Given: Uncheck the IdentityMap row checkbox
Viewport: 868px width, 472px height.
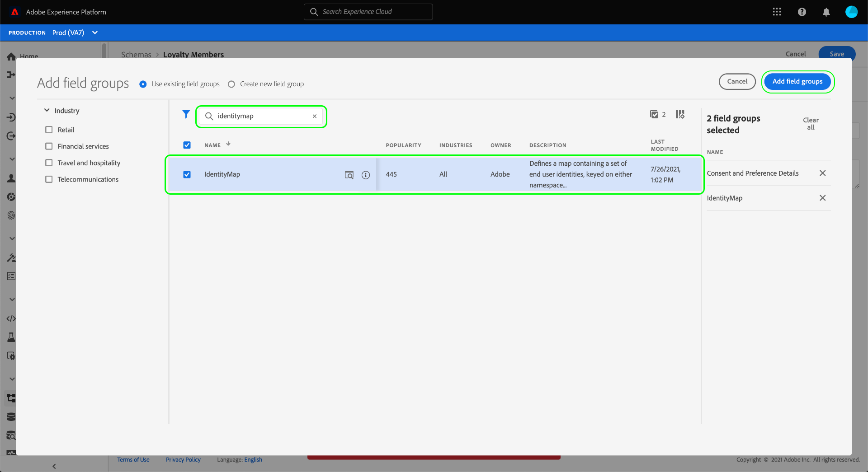Looking at the screenshot, I should coord(187,174).
